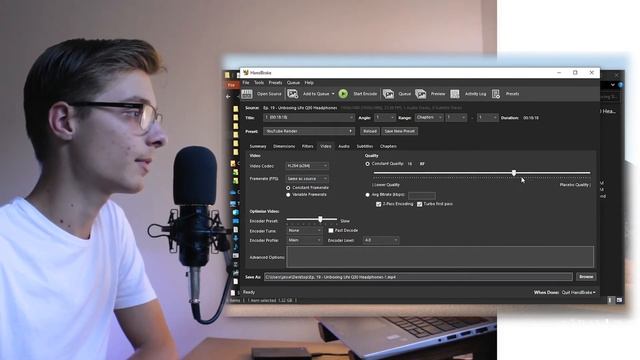Choose the Variable Framerate option
Image resolution: width=640 pixels, height=360 pixels.
coord(288,195)
